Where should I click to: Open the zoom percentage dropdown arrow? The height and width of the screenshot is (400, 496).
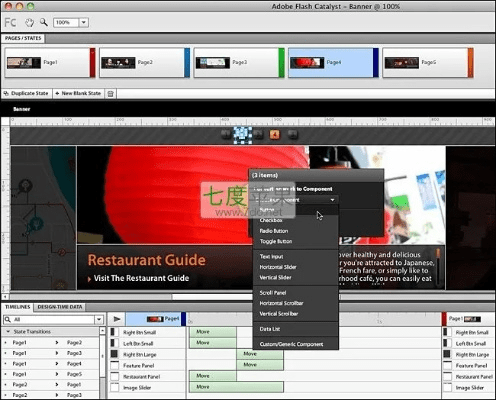point(84,23)
